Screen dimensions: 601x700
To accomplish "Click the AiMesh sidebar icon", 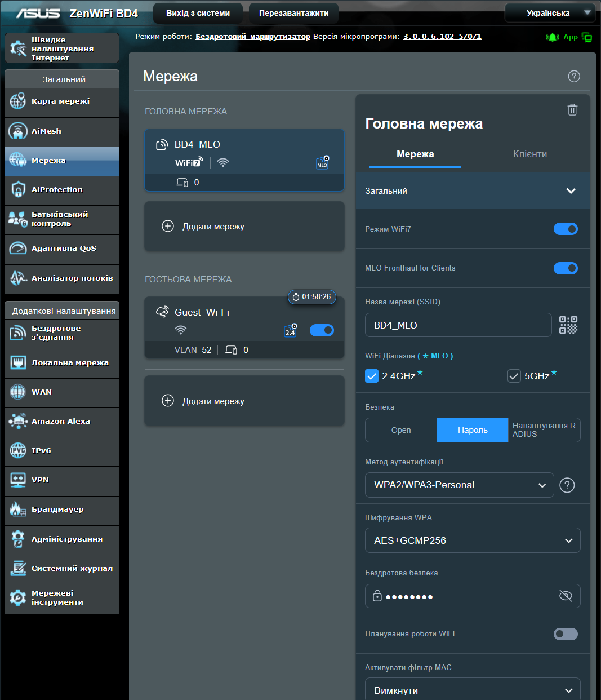I will [18, 131].
